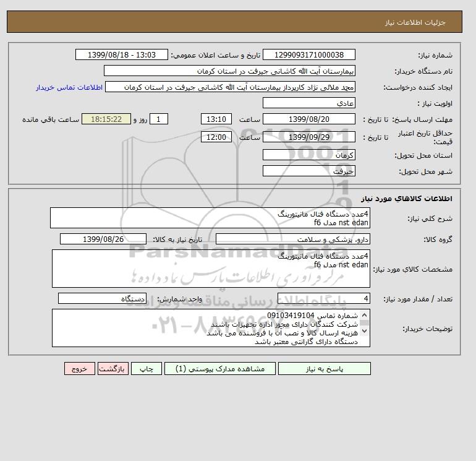Click line هزینه ارسال کالا و نصب
Image resolution: width=476 pixels, height=461 pixels.
click(x=283, y=334)
